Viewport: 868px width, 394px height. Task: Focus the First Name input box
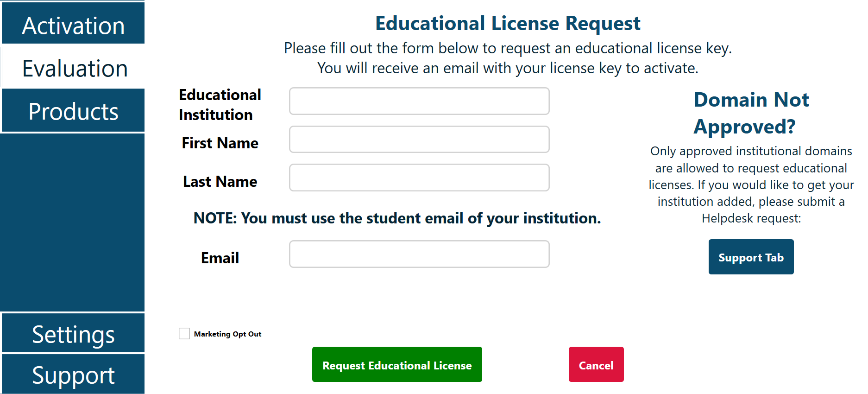[x=419, y=140]
